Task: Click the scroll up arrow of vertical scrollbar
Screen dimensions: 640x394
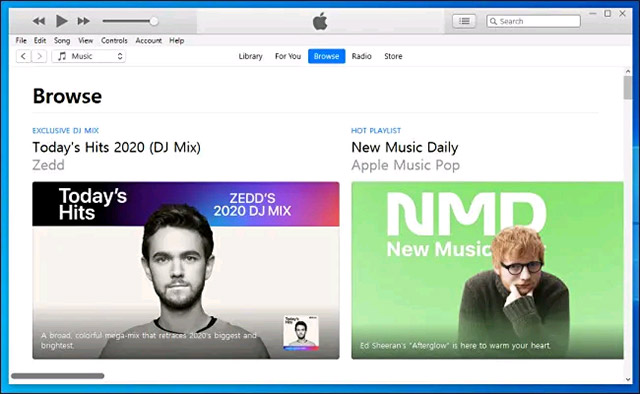Action: (x=628, y=71)
